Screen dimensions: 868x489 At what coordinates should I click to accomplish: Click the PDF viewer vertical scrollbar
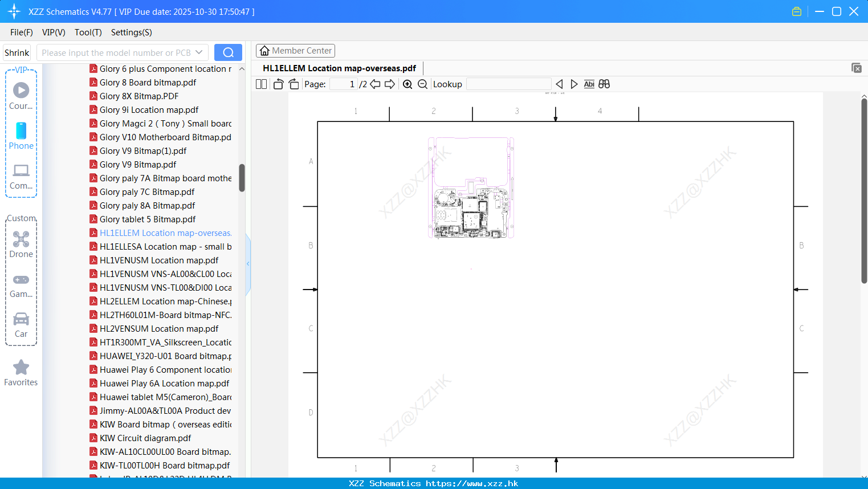click(864, 191)
